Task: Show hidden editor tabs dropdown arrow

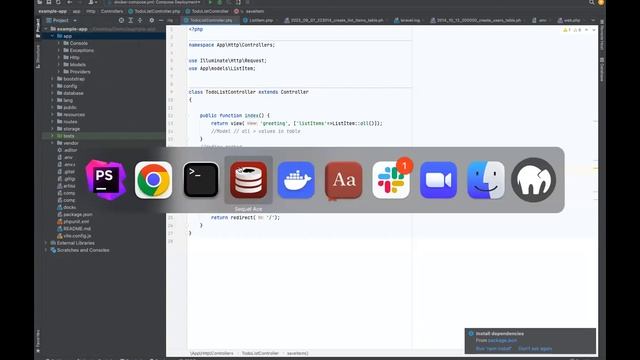Action: pos(593,20)
